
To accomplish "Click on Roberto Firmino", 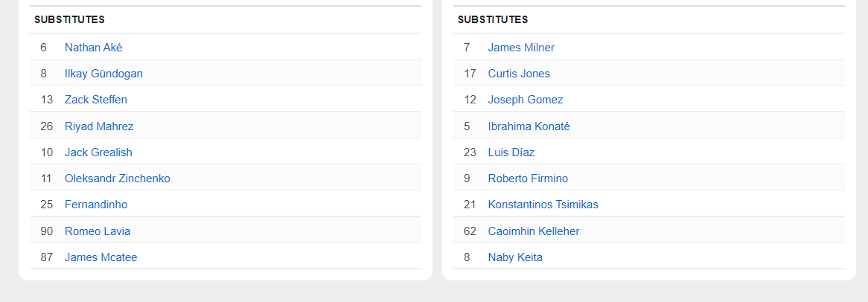I will coord(528,179).
